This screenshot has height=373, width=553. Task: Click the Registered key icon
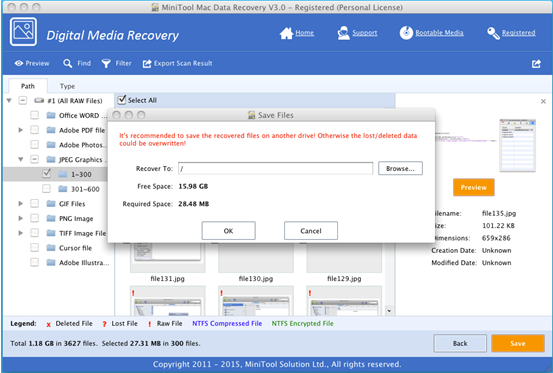493,33
